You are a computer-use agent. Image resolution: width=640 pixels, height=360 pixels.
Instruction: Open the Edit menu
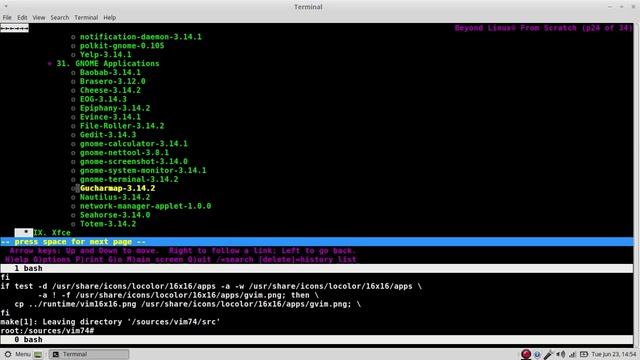tap(22, 18)
